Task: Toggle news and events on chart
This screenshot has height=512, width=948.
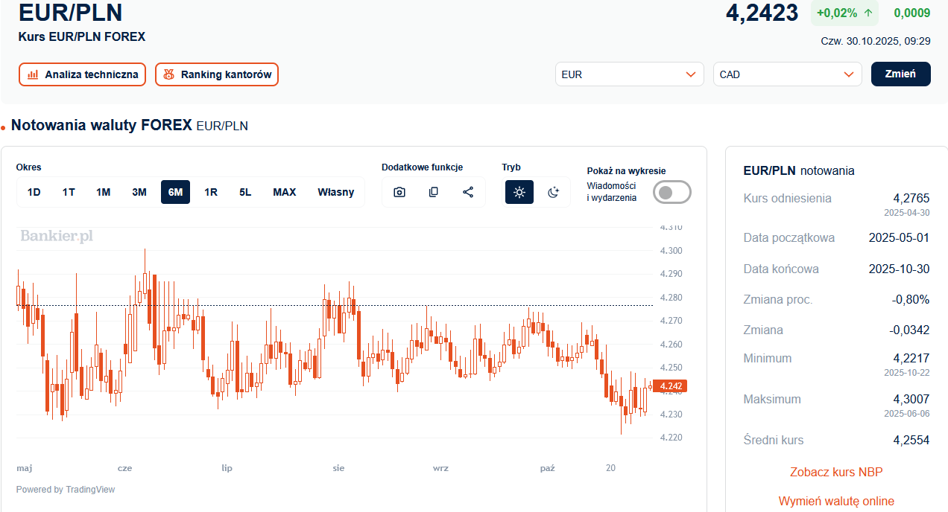Action: [671, 192]
